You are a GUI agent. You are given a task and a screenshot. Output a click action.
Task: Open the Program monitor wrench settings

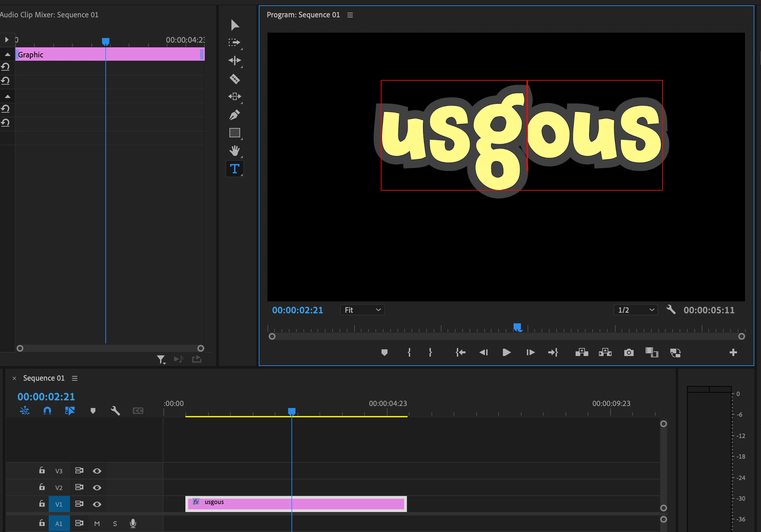(x=671, y=310)
